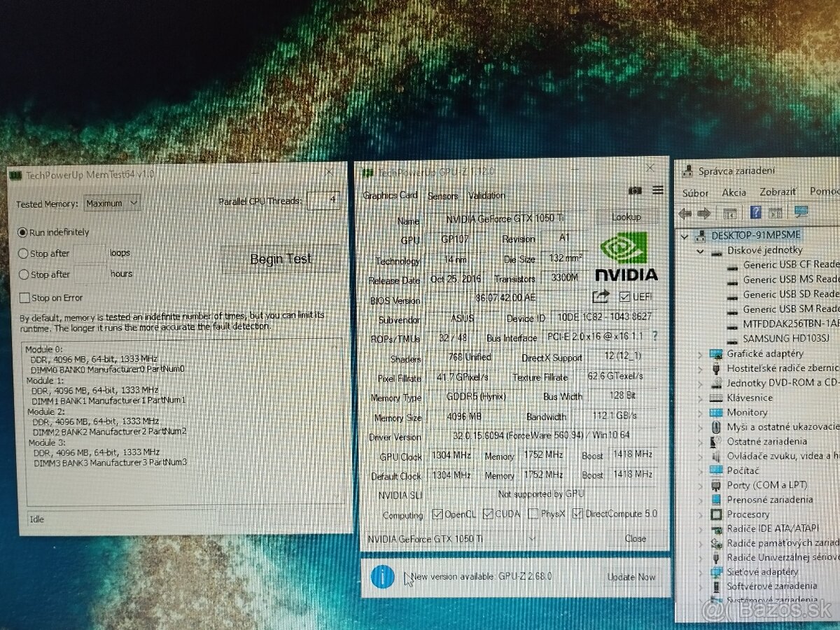840x630 pixels.
Task: Open the GPU selector dropdown at GPU-Z bottom
Action: 532,538
